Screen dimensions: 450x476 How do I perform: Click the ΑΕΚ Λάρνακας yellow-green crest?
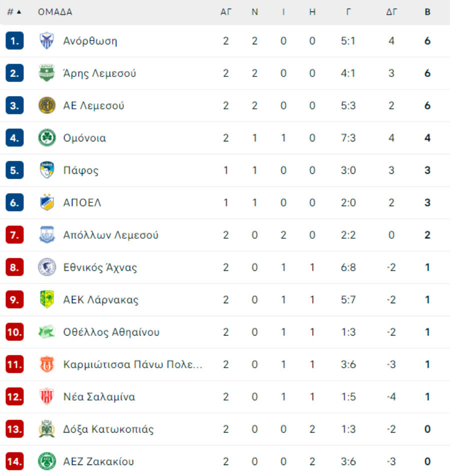click(x=47, y=299)
